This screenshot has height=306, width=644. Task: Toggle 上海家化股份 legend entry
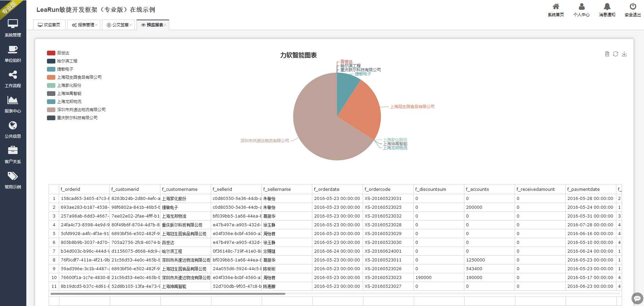64,85
